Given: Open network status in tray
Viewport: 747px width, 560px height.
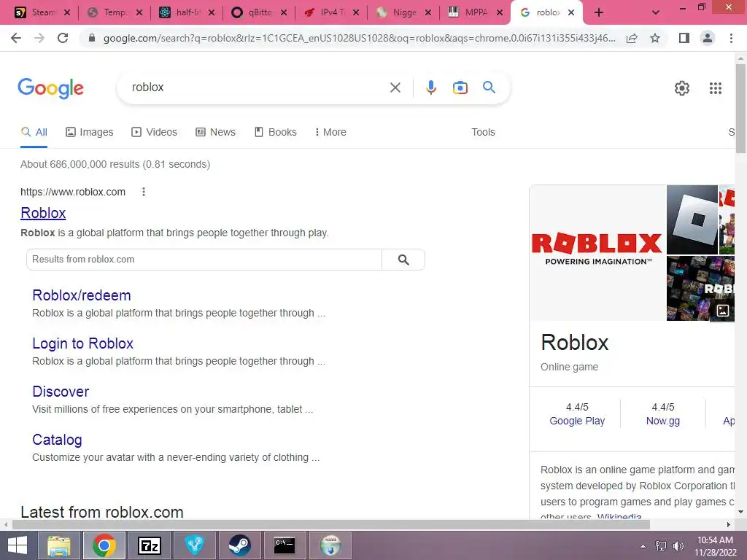Looking at the screenshot, I should coord(661,546).
